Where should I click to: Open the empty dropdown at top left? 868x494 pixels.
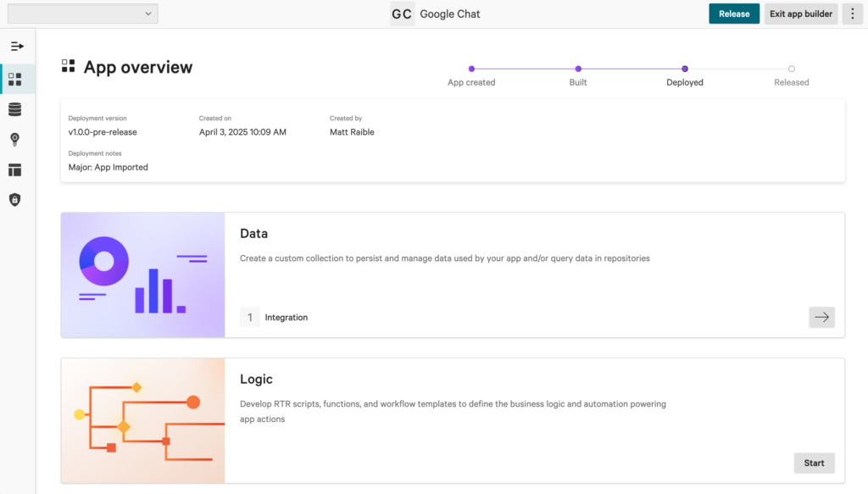[x=82, y=14]
